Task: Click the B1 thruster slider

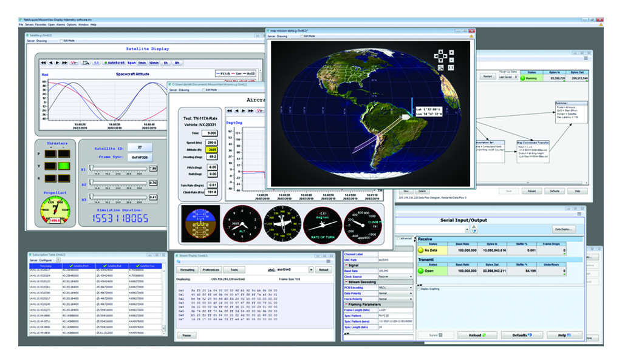Action: (x=118, y=168)
